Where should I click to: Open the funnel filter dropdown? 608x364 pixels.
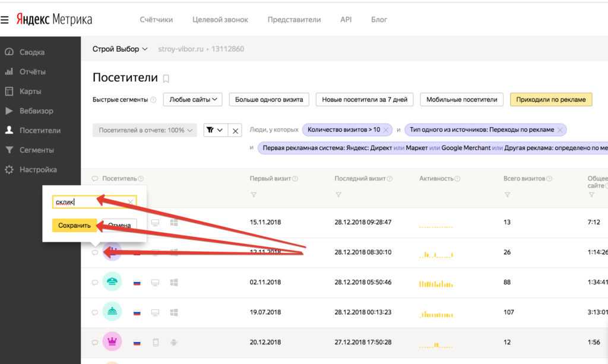(215, 130)
